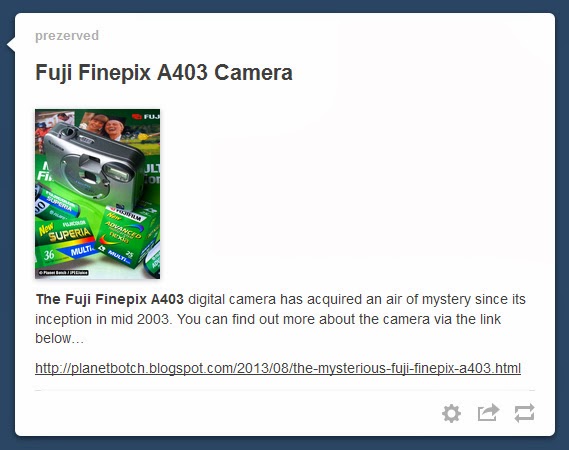Select the 'New Superia' film box in image
The width and height of the screenshot is (569, 450).
(x=65, y=241)
